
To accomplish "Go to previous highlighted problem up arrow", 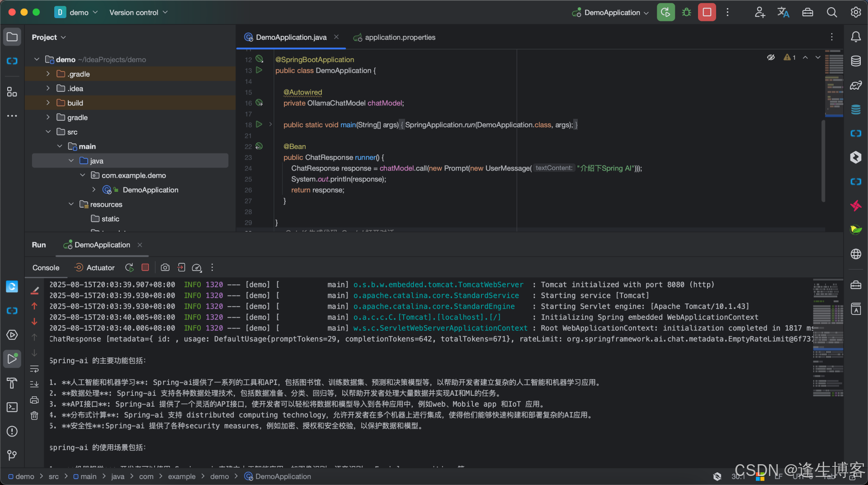I will coord(805,57).
